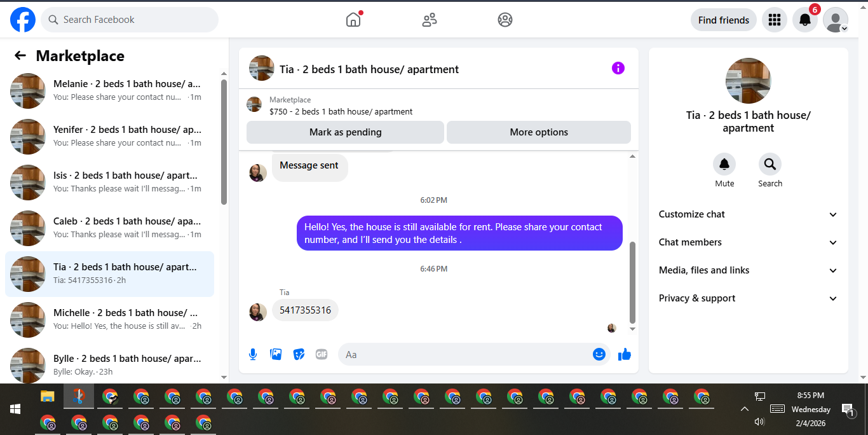Click the voice clip microphone icon
The height and width of the screenshot is (435, 868).
[253, 354]
